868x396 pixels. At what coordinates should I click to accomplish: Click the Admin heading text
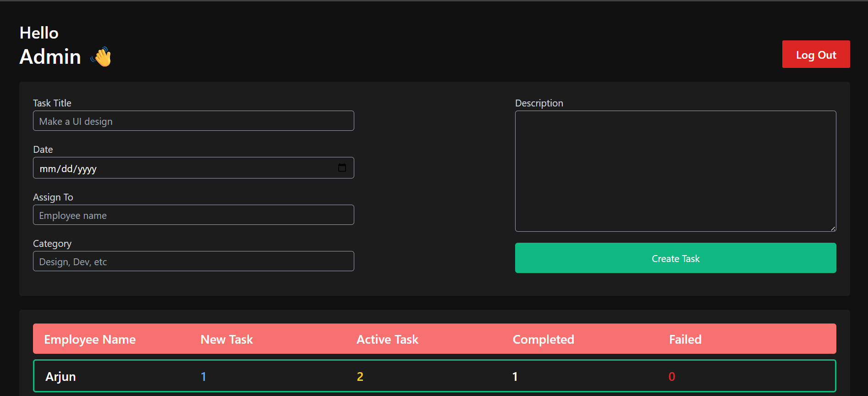pyautogui.click(x=50, y=57)
